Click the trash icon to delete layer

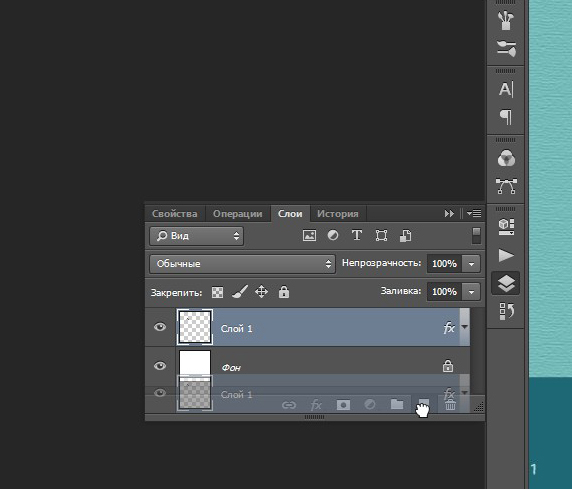[x=451, y=405]
